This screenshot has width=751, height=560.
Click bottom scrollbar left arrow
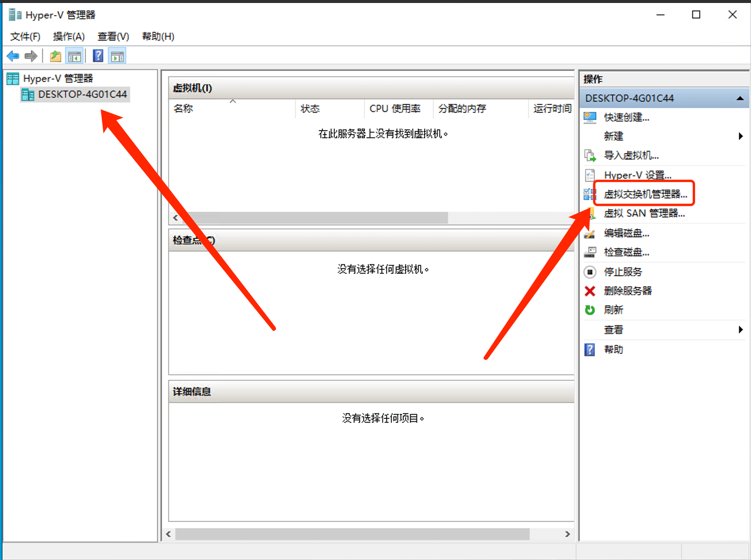[x=169, y=534]
